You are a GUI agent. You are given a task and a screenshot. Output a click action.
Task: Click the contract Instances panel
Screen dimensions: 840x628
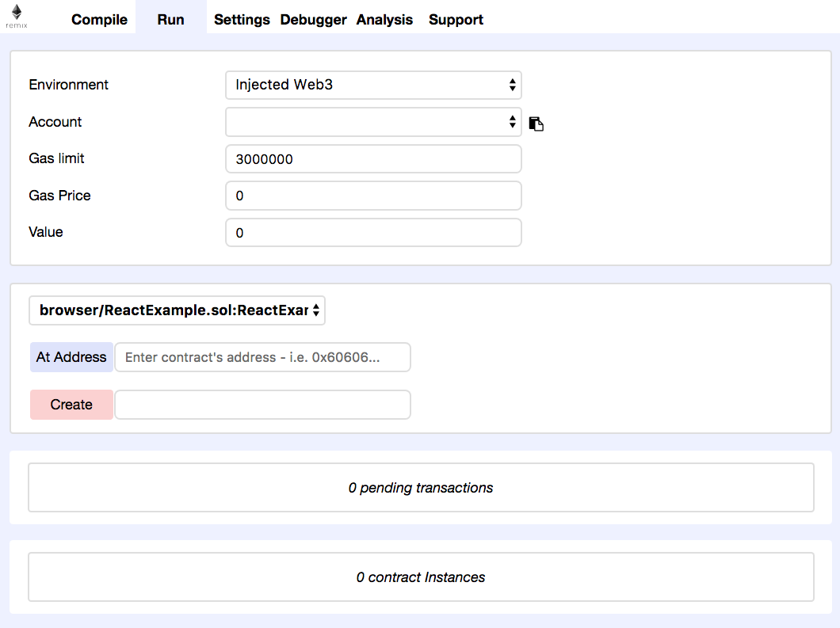pos(421,577)
